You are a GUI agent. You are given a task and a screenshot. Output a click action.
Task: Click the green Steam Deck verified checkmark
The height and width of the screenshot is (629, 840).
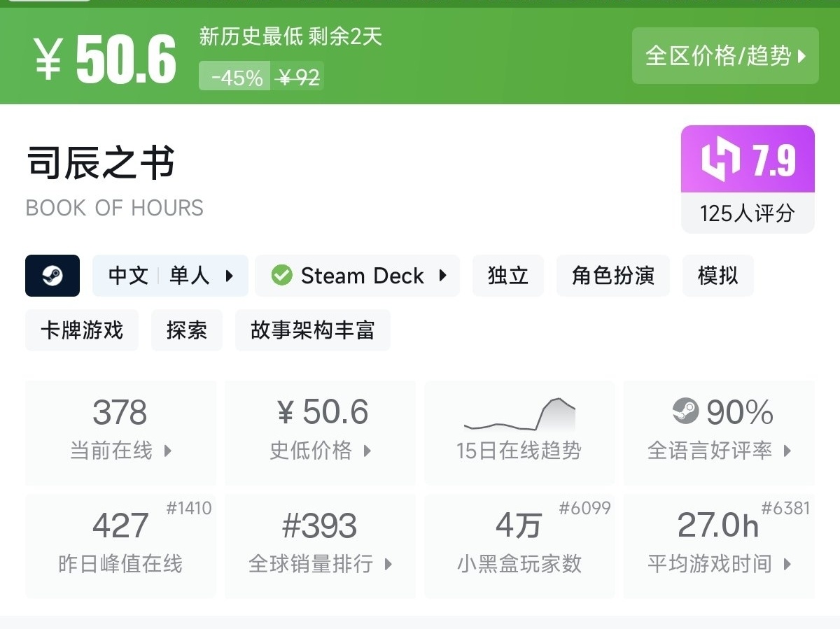(x=281, y=276)
